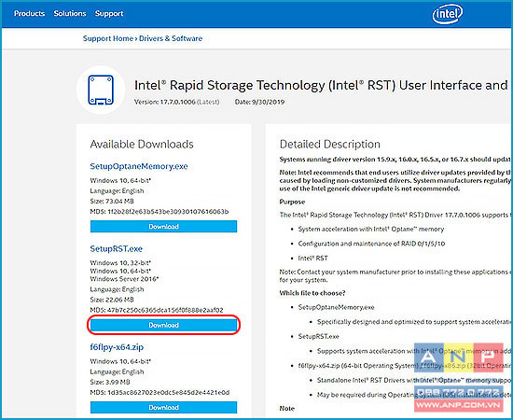Select SetupOptaneMemory.exe bullet in description

[336, 307]
